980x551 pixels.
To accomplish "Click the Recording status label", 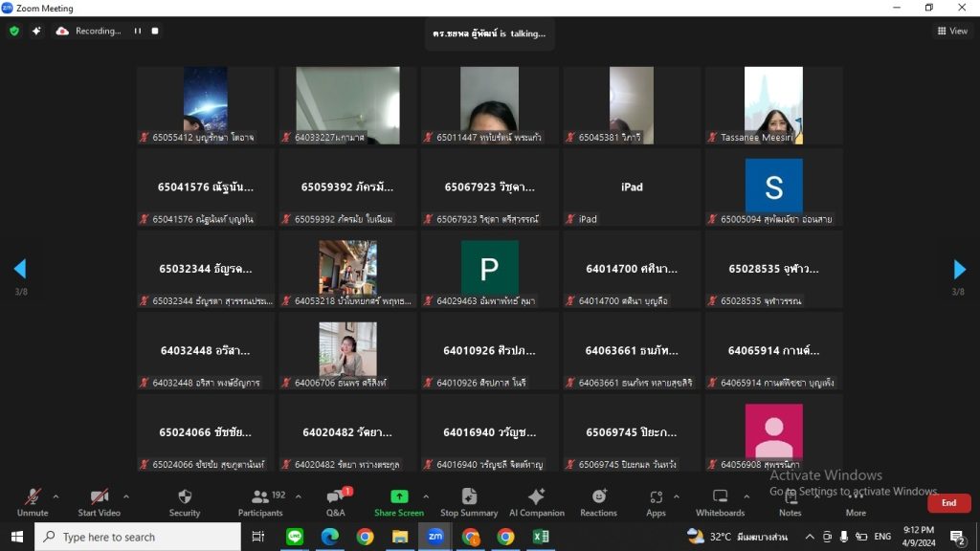I will click(99, 31).
